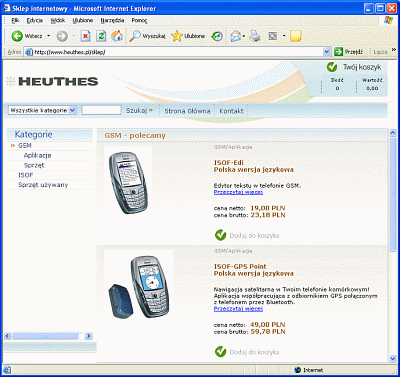Open Ulubione favorites star in toolbar
The height and width of the screenshot is (377, 400).
(177, 36)
